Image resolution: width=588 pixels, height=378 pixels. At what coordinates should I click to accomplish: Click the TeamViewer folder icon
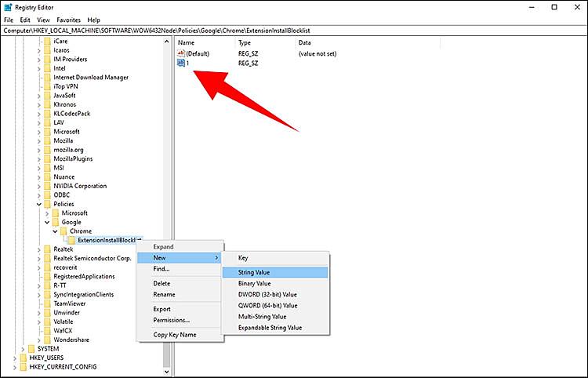pos(47,303)
